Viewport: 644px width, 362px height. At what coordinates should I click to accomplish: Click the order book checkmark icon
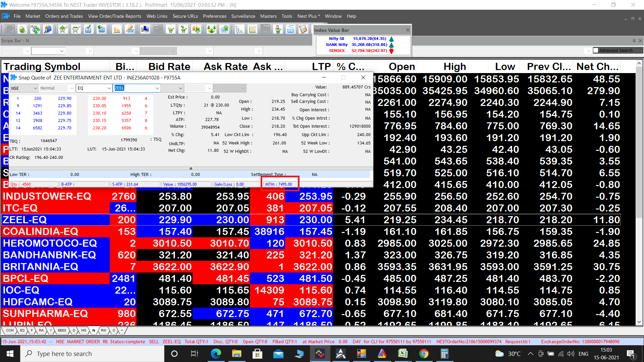point(88,29)
